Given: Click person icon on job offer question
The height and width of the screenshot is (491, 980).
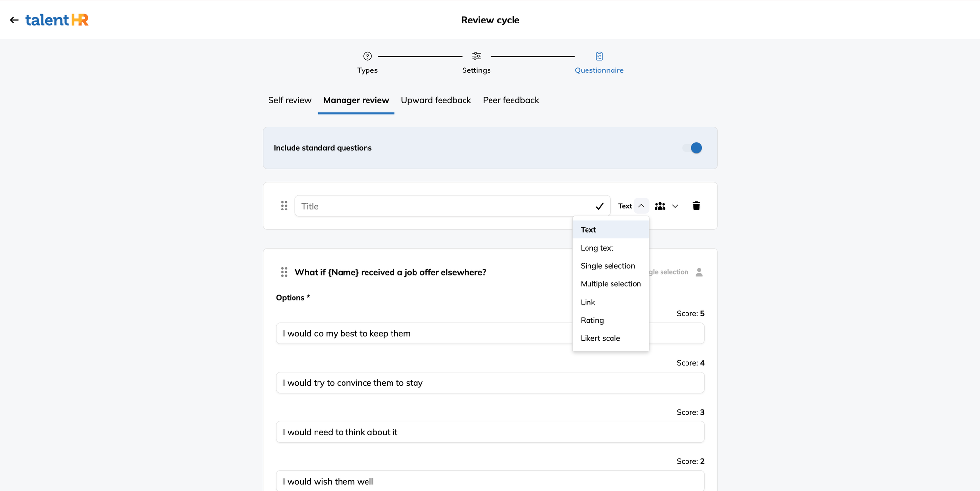Looking at the screenshot, I should [x=699, y=272].
